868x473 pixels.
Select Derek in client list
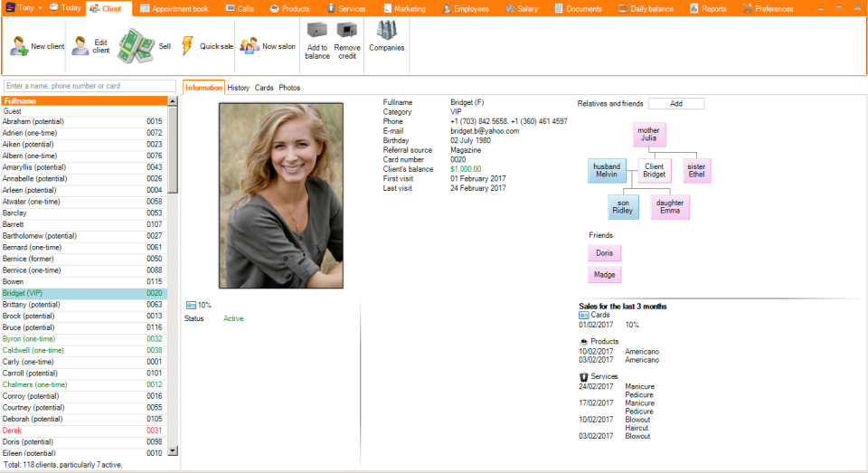(84, 430)
